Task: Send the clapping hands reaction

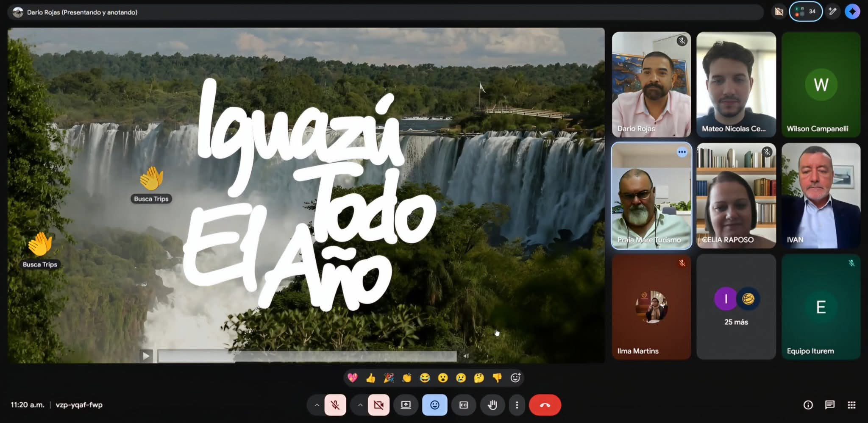Action: [x=406, y=378]
